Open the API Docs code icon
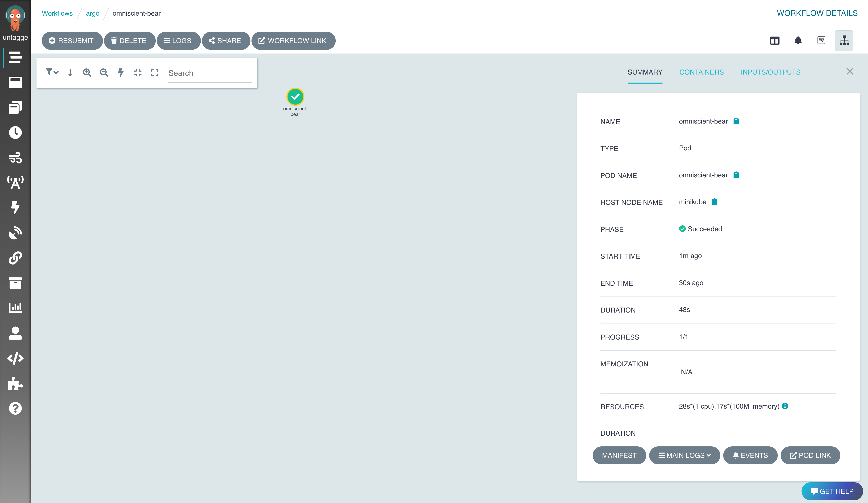868x503 pixels. coord(15,359)
